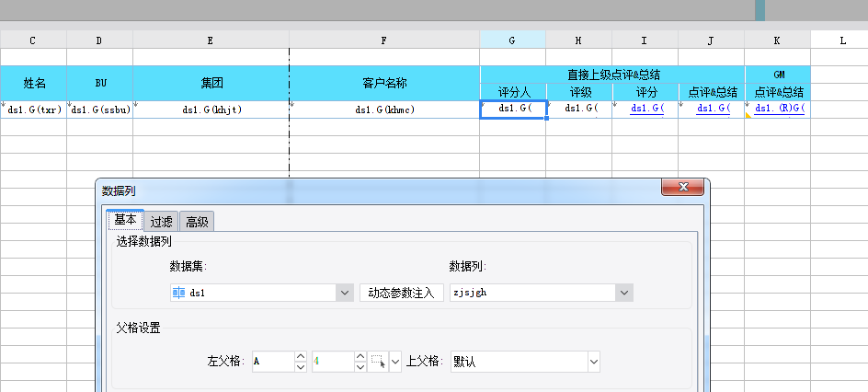
Task: Select column header D
Action: (x=99, y=40)
